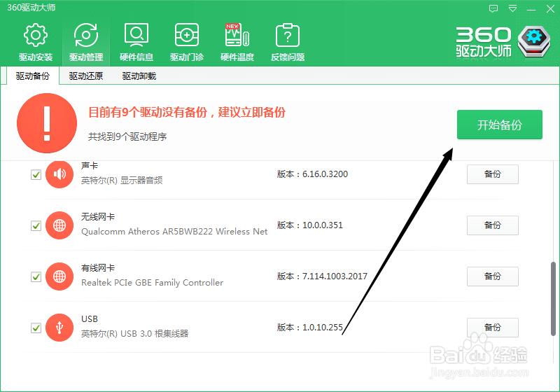Close the 360驱动大师 window
Screen dimensions: 560x392
click(550, 8)
